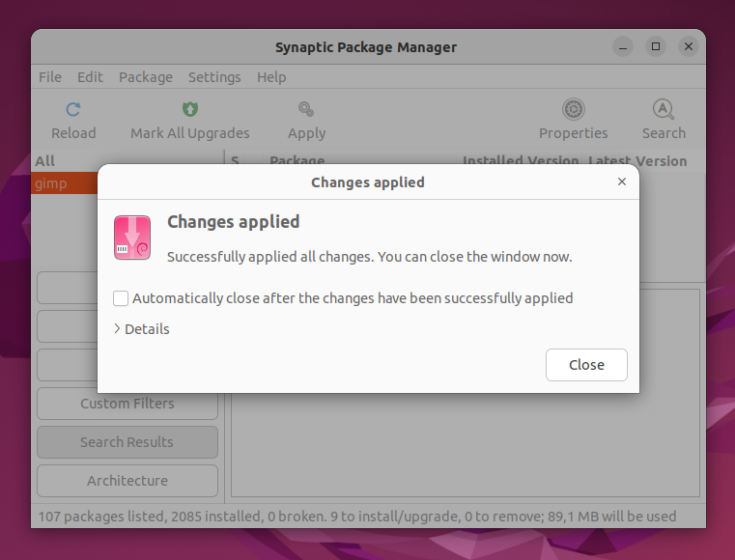The height and width of the screenshot is (560, 735).
Task: Maximize the Synaptic window
Action: coord(656,47)
